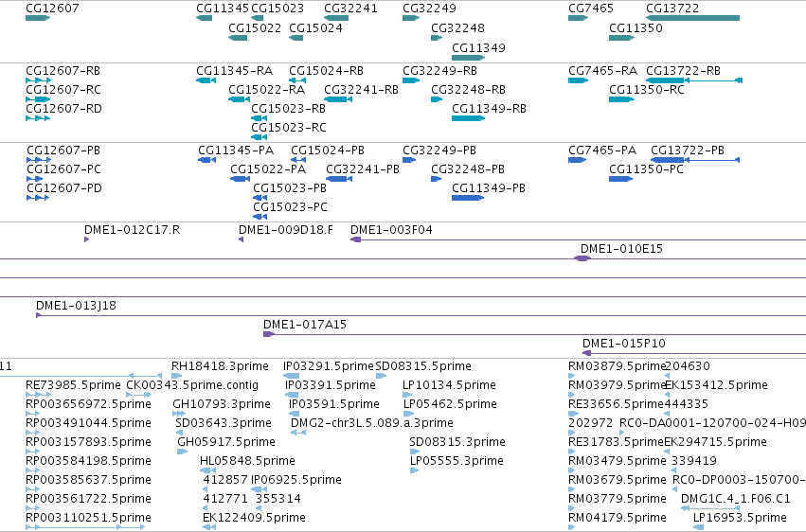Open transcript CG13722-RB
The height and width of the screenshot is (532, 806).
point(683,70)
